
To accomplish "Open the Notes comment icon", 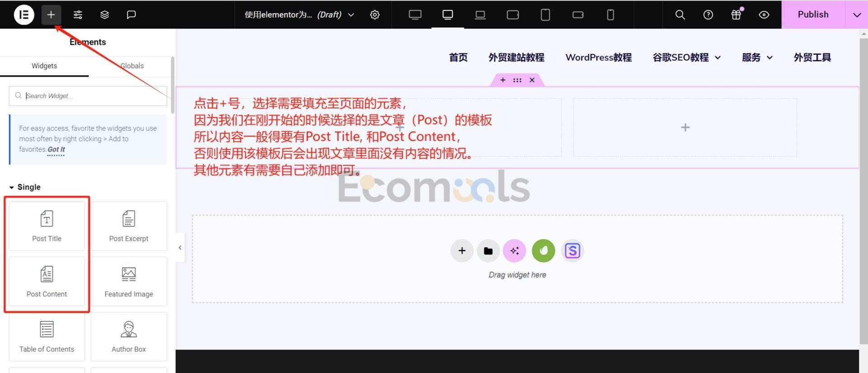I will [x=131, y=14].
